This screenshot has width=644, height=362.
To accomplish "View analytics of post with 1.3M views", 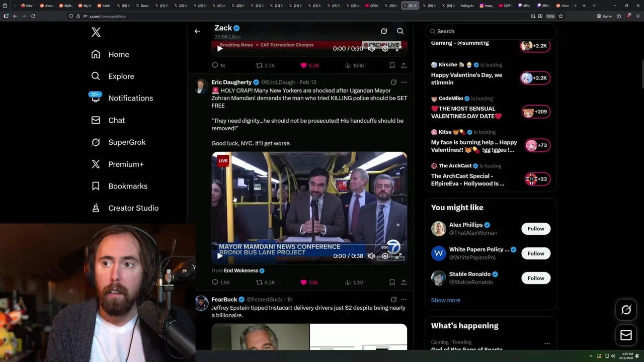I will (x=354, y=283).
